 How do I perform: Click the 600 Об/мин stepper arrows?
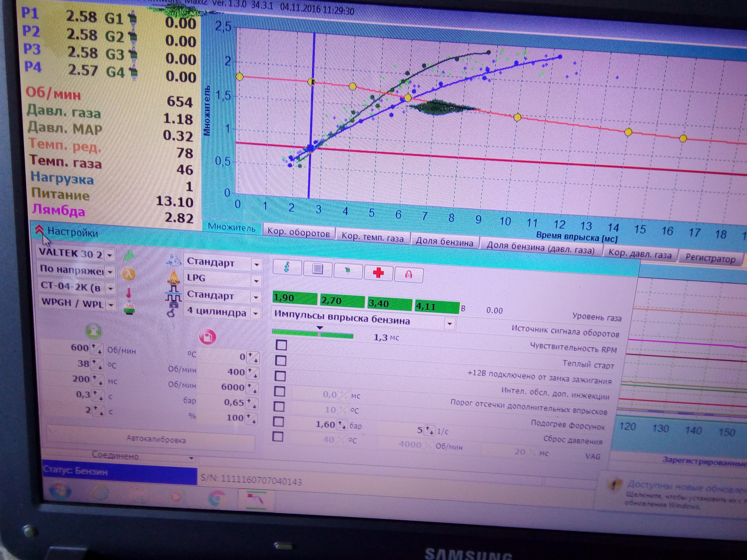point(97,349)
